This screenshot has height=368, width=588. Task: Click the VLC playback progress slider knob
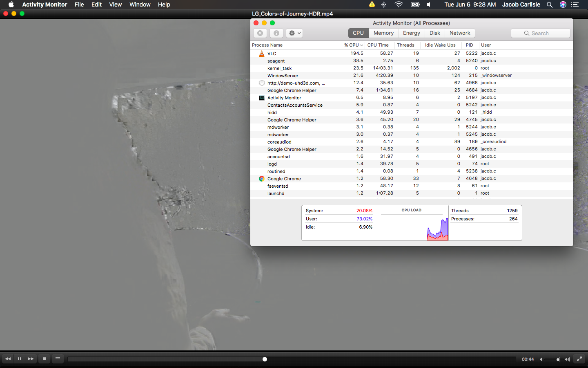point(265,359)
